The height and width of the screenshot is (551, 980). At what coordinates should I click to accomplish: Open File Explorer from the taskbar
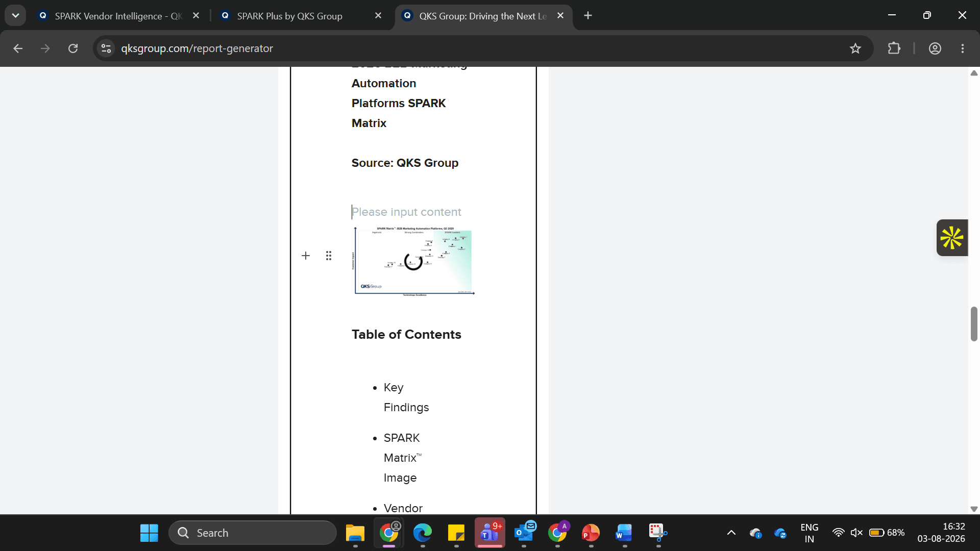355,533
